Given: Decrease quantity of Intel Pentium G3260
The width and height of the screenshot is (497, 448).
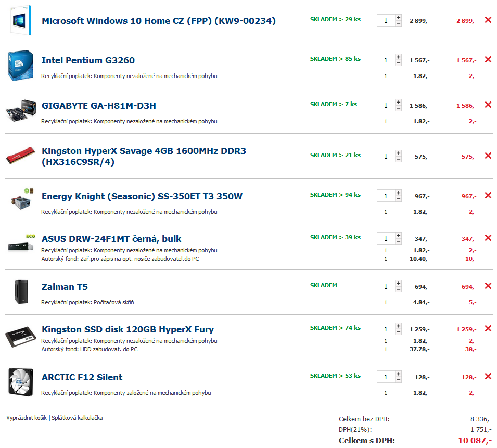Looking at the screenshot, I should tap(399, 63).
